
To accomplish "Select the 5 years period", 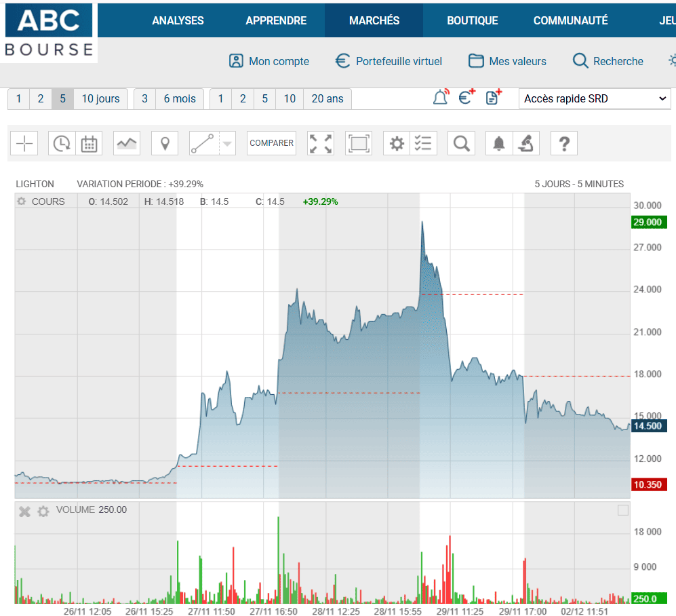I will click(264, 99).
